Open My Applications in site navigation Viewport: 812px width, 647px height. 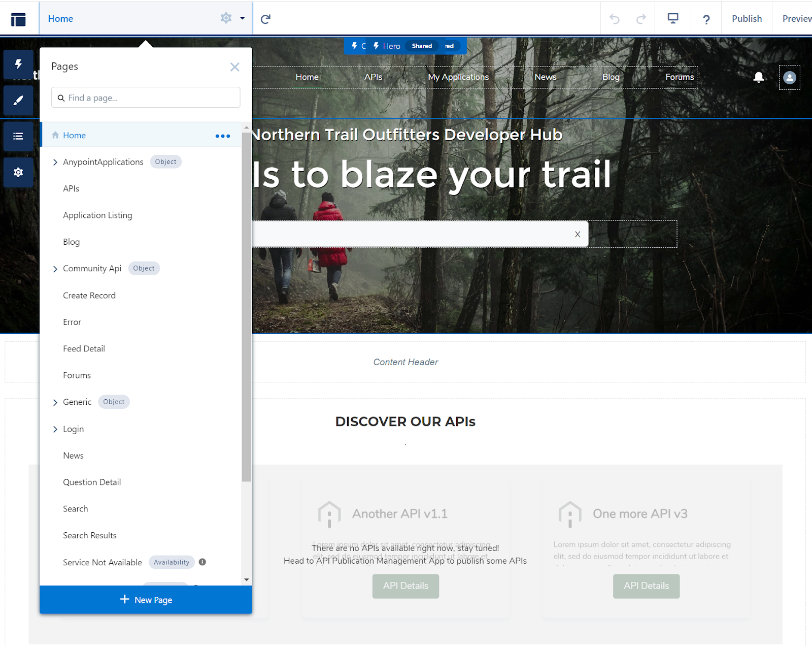coord(458,77)
